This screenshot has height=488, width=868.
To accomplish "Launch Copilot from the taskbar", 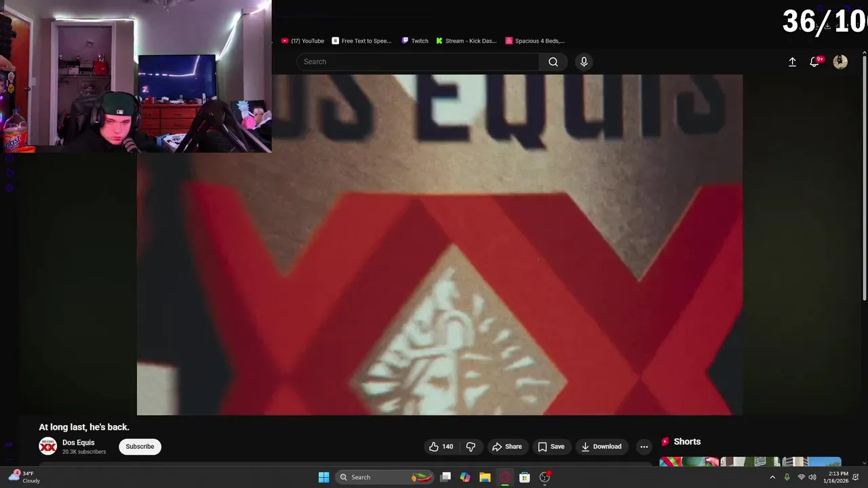I will tap(465, 477).
